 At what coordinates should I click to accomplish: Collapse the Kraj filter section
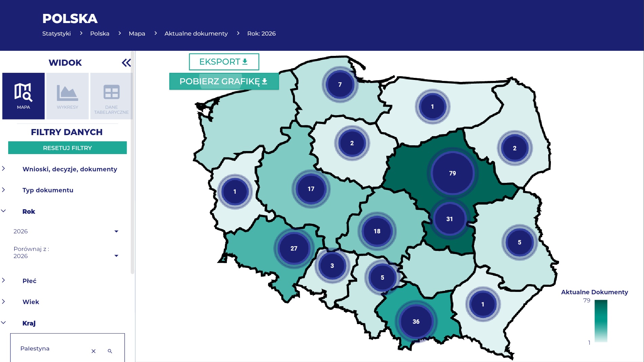point(29,323)
